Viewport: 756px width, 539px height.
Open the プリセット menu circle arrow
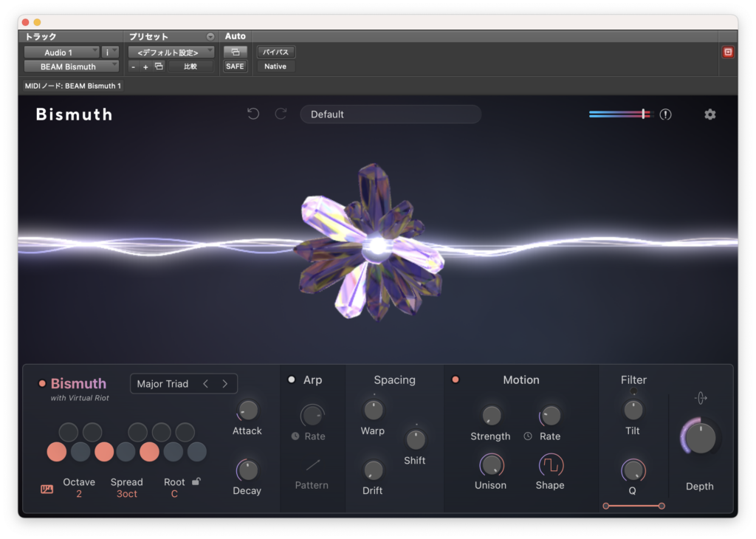(210, 37)
